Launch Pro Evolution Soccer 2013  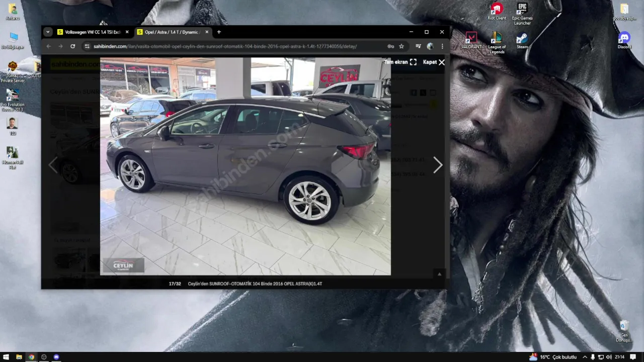tap(13, 100)
